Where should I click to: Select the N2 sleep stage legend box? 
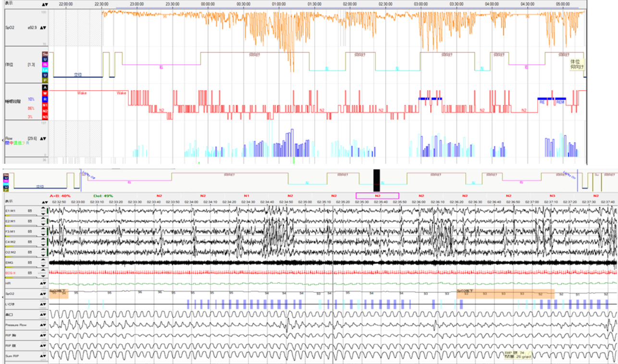[45, 111]
